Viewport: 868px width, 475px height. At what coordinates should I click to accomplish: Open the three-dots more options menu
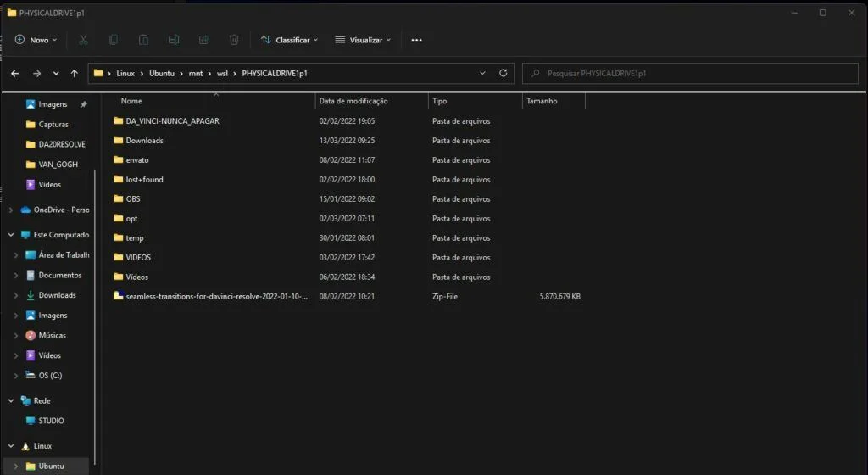pyautogui.click(x=417, y=40)
